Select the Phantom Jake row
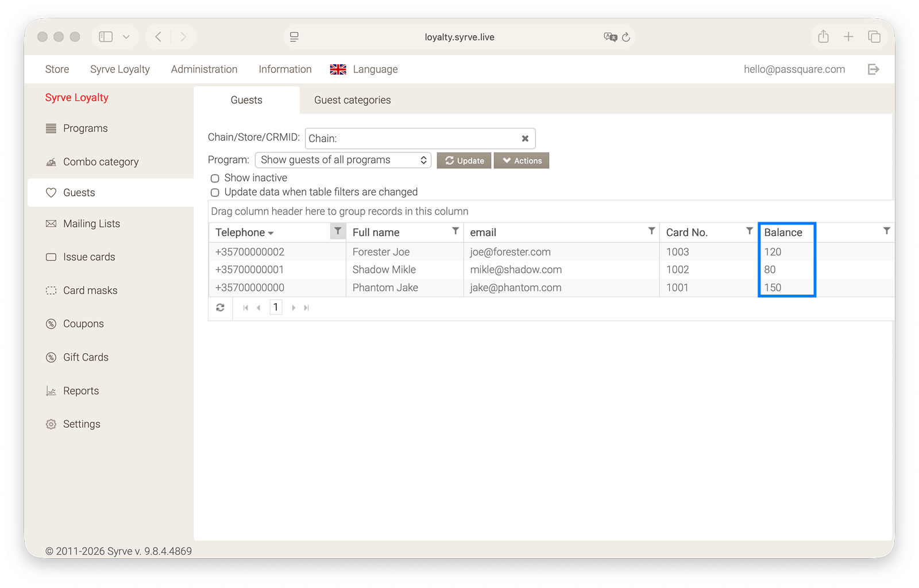 551,288
